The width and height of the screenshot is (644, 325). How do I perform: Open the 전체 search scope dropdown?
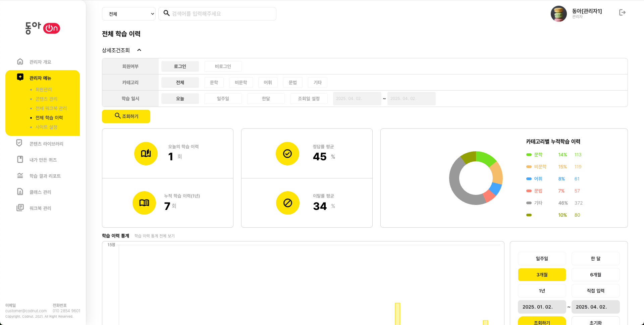pos(129,14)
